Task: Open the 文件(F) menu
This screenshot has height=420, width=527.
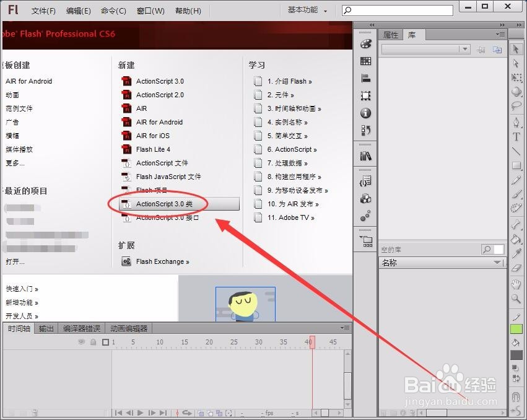Action: pyautogui.click(x=43, y=11)
